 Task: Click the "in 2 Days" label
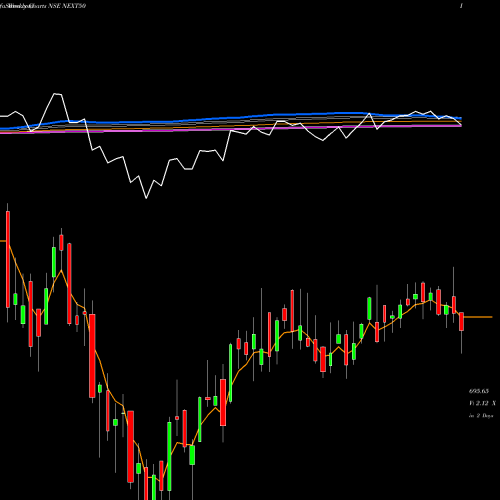481,416
